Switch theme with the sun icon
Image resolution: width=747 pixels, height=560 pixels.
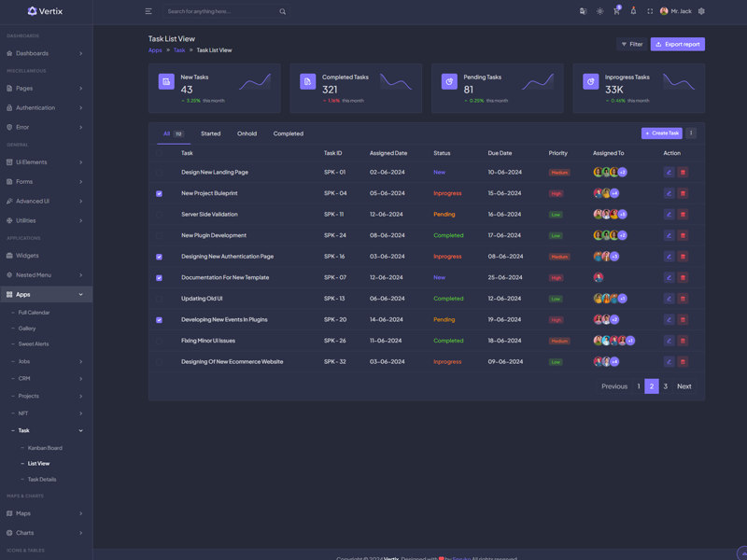point(599,11)
